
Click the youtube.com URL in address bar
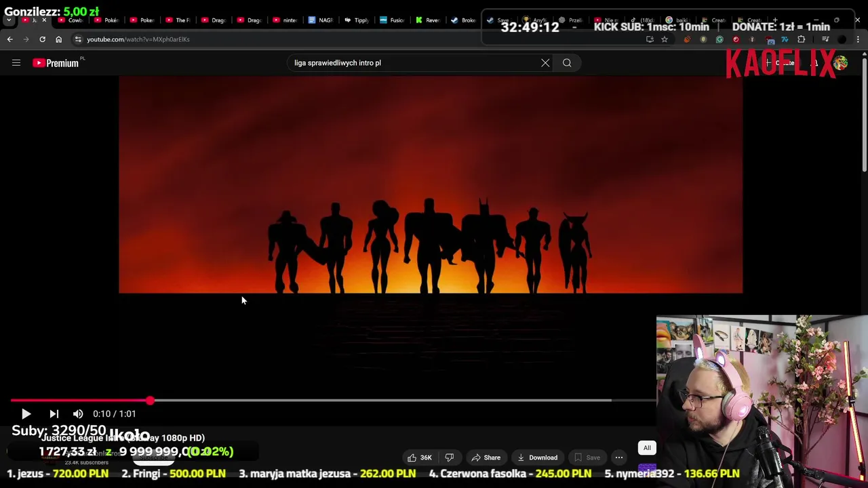(138, 39)
